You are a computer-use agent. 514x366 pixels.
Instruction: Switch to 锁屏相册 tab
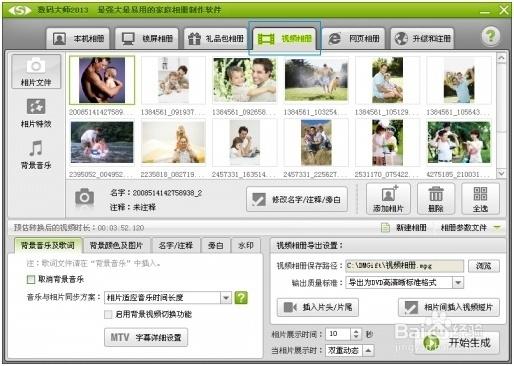tap(147, 39)
